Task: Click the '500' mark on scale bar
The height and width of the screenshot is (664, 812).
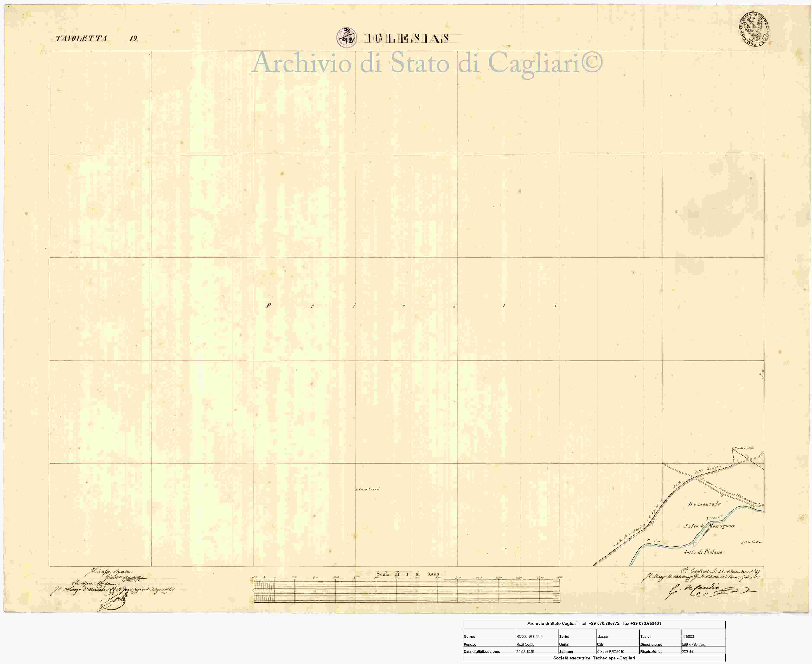Action: click(376, 578)
